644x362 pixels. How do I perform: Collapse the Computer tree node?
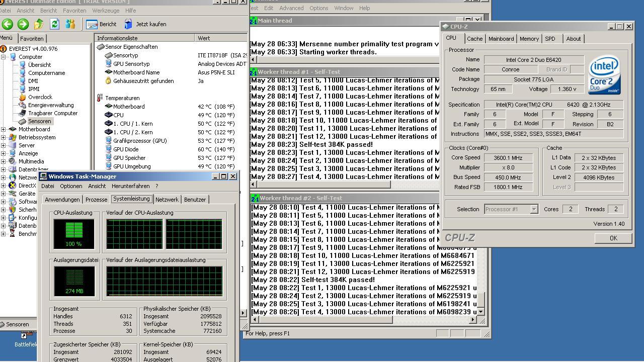click(x=4, y=57)
